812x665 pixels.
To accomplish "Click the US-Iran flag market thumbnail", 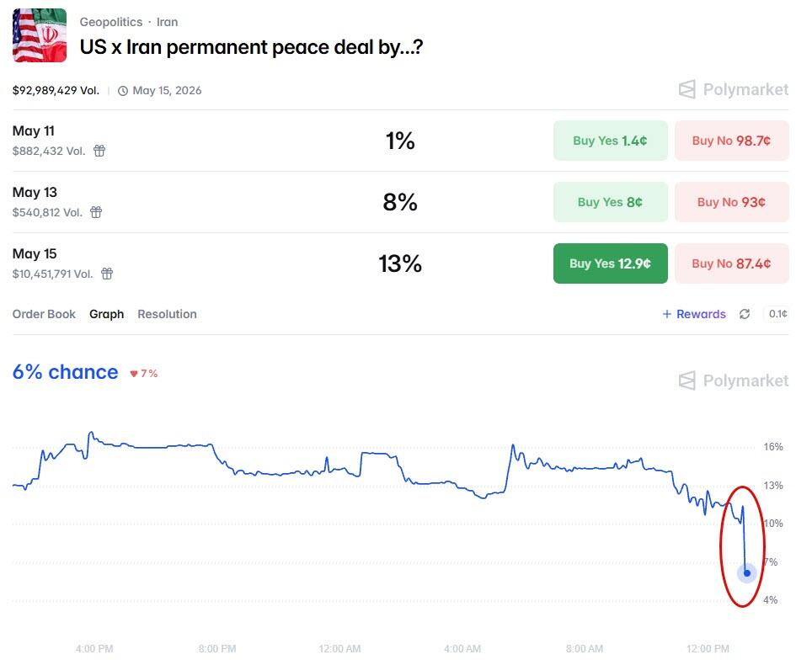I will 40,35.
